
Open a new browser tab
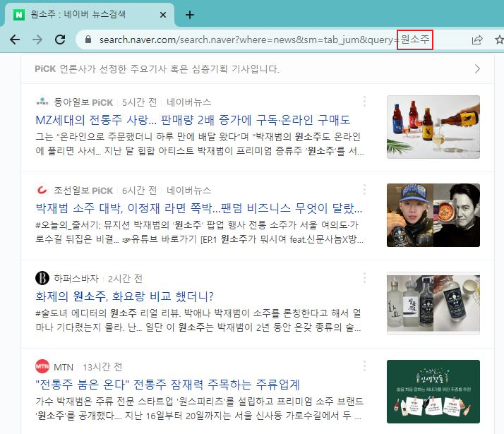click(x=190, y=15)
